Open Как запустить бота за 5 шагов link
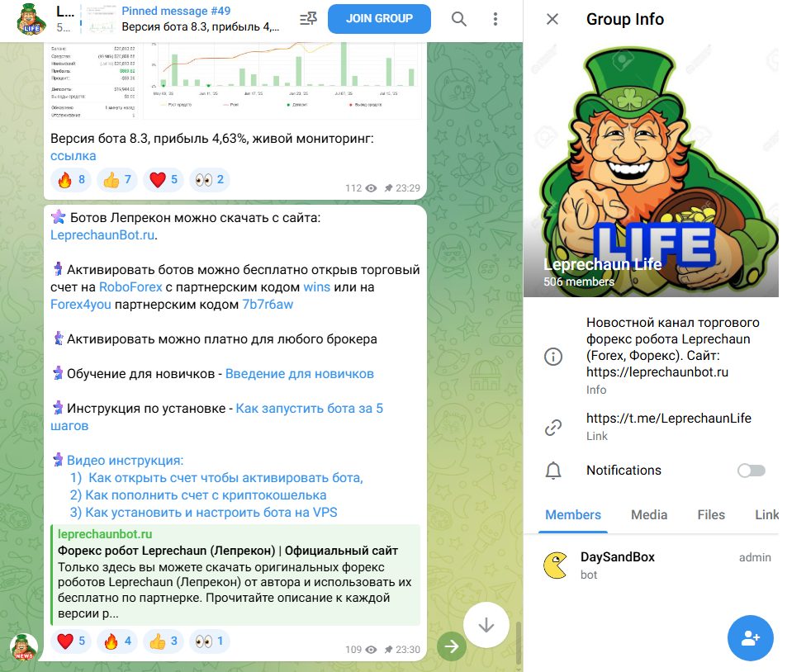Viewport: 787px width, 672px height. pos(309,409)
